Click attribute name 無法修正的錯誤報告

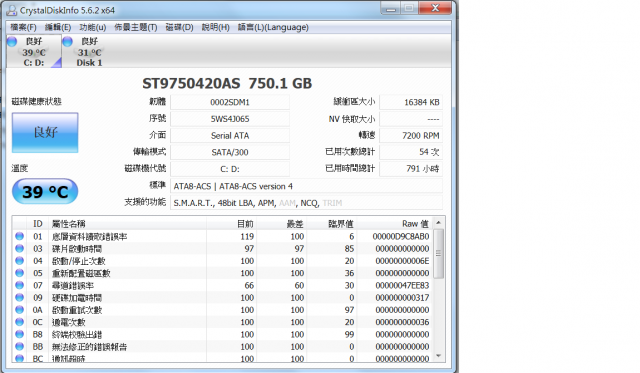(x=89, y=346)
